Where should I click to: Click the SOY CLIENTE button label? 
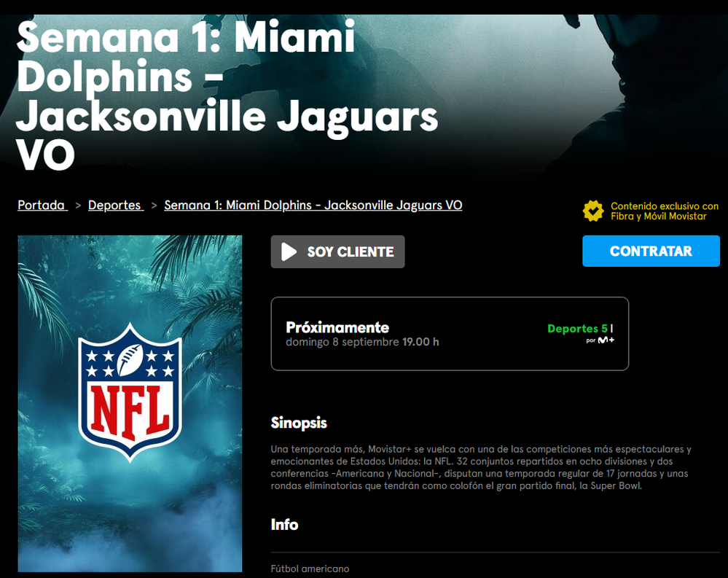(351, 252)
